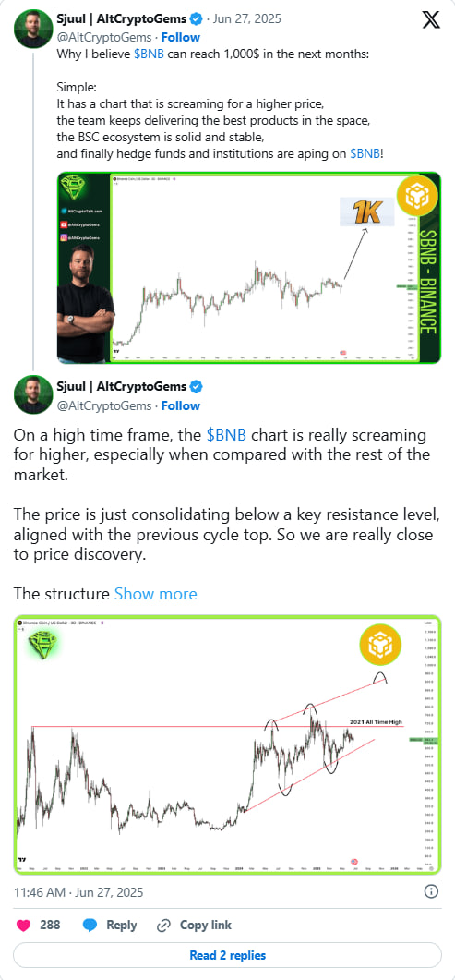Click the 11:46 AM Jun 27, 2025 timestamp
Image resolution: width=455 pixels, height=980 pixels.
click(78, 892)
